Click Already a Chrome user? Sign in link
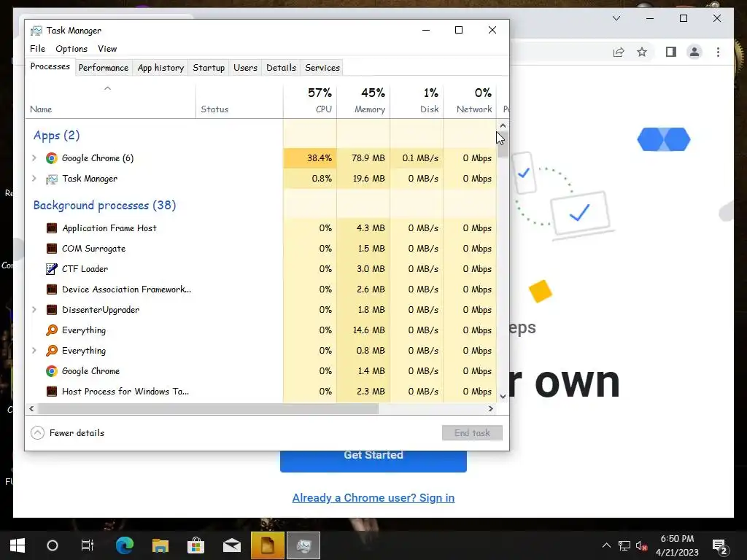Screen dimensions: 747x560 click(373, 497)
